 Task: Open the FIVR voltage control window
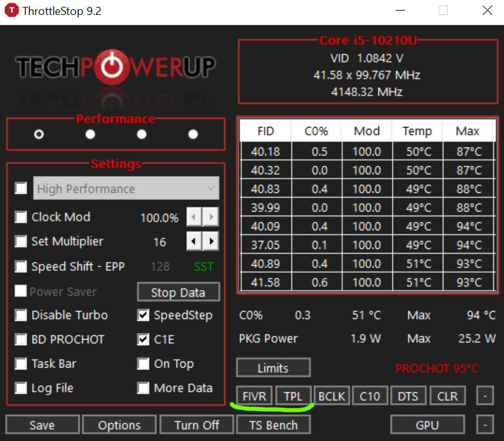tap(255, 396)
